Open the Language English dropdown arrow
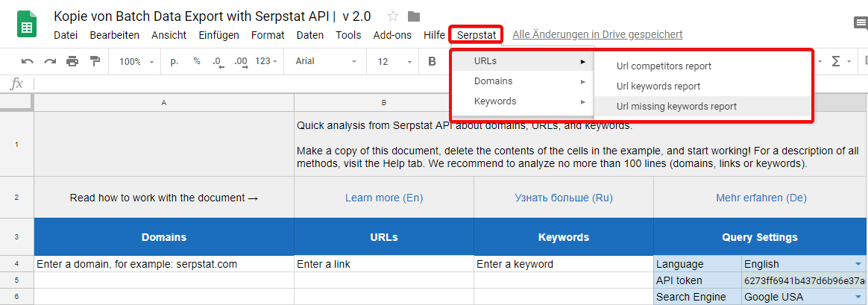The height and width of the screenshot is (305, 868). (858, 264)
